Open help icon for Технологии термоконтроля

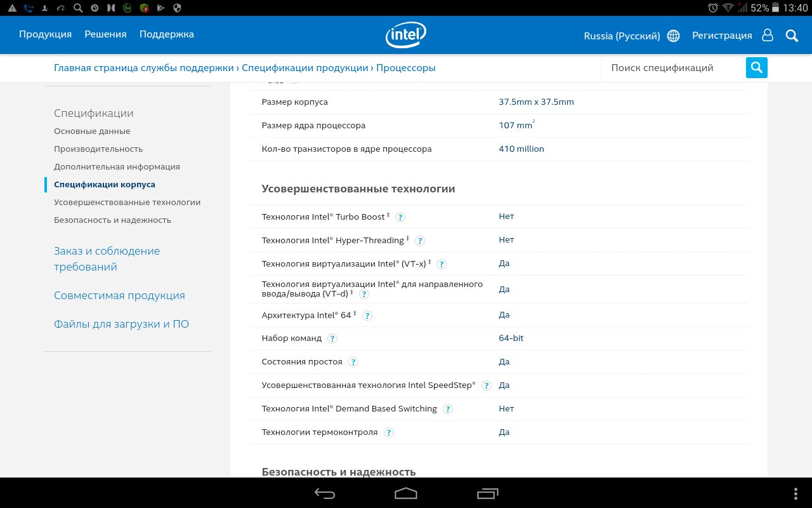(389, 432)
